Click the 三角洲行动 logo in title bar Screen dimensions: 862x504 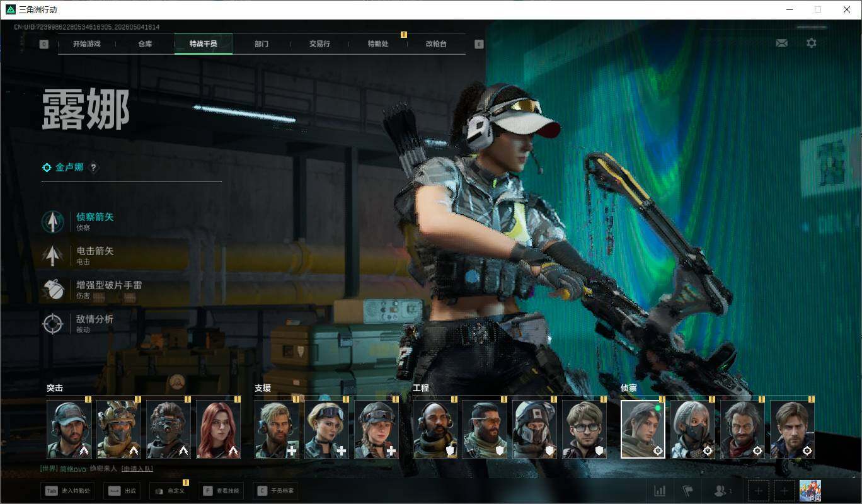11,9
